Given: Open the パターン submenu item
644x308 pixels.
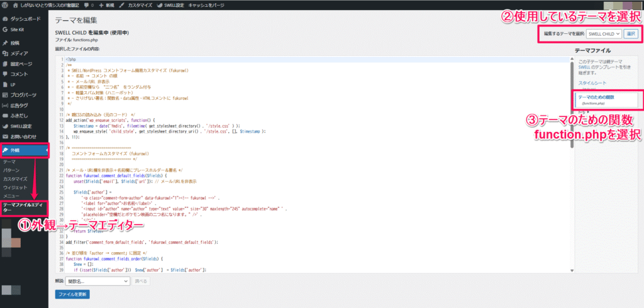Looking at the screenshot, I should (11, 170).
